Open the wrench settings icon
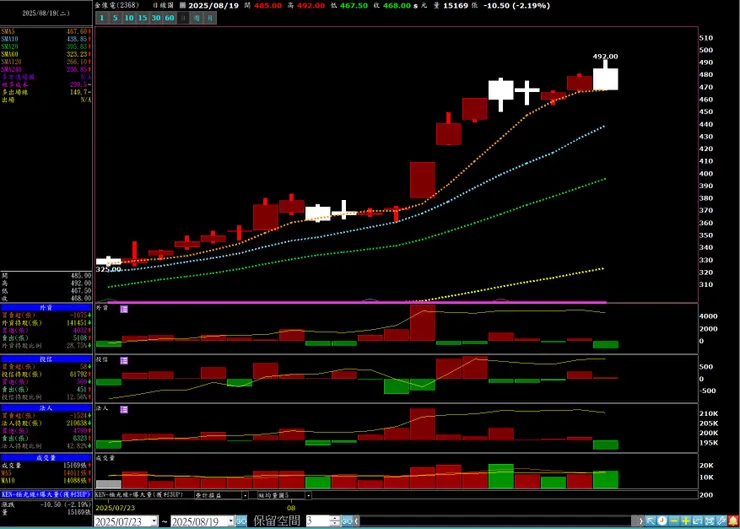Image resolution: width=740 pixels, height=529 pixels. 721,521
